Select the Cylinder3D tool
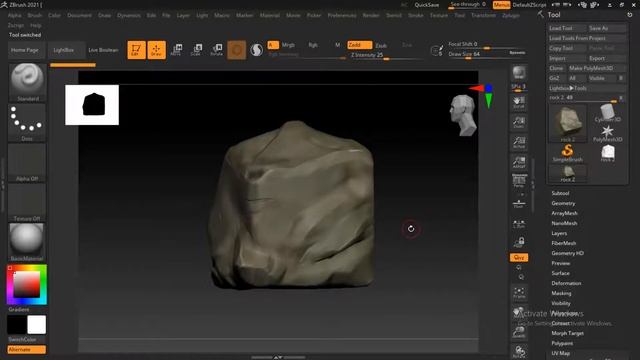This screenshot has width=640, height=360. tap(607, 113)
